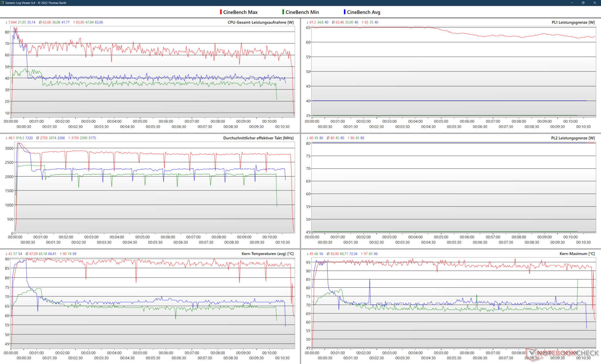601x364 pixels.
Task: Click the PL2 Leistungsgrenze [W] chart title
Action: [x=573, y=138]
